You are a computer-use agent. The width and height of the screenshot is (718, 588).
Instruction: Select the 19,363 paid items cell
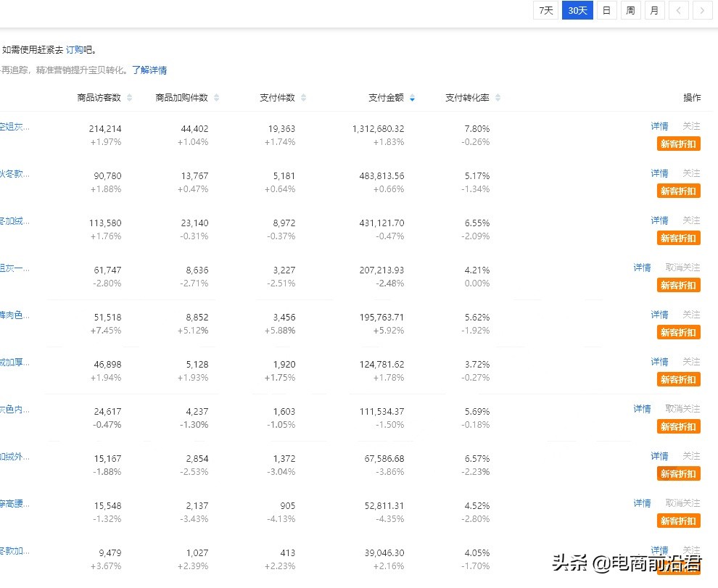pyautogui.click(x=281, y=128)
